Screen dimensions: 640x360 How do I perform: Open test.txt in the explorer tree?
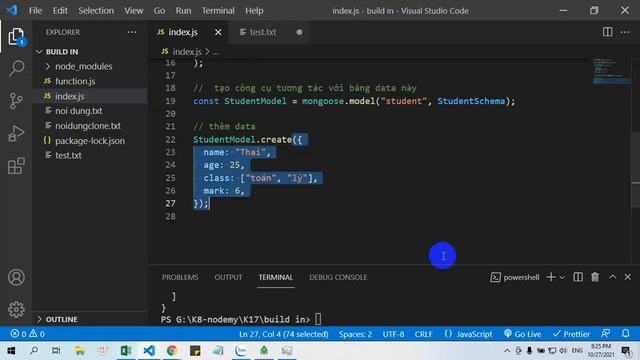(x=68, y=156)
